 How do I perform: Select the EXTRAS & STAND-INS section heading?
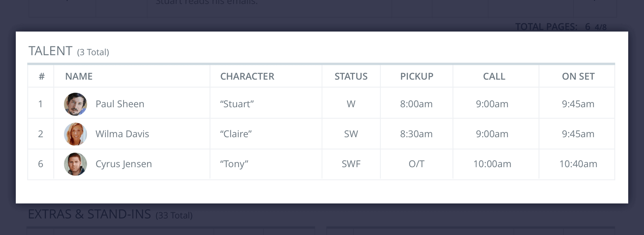point(90,214)
